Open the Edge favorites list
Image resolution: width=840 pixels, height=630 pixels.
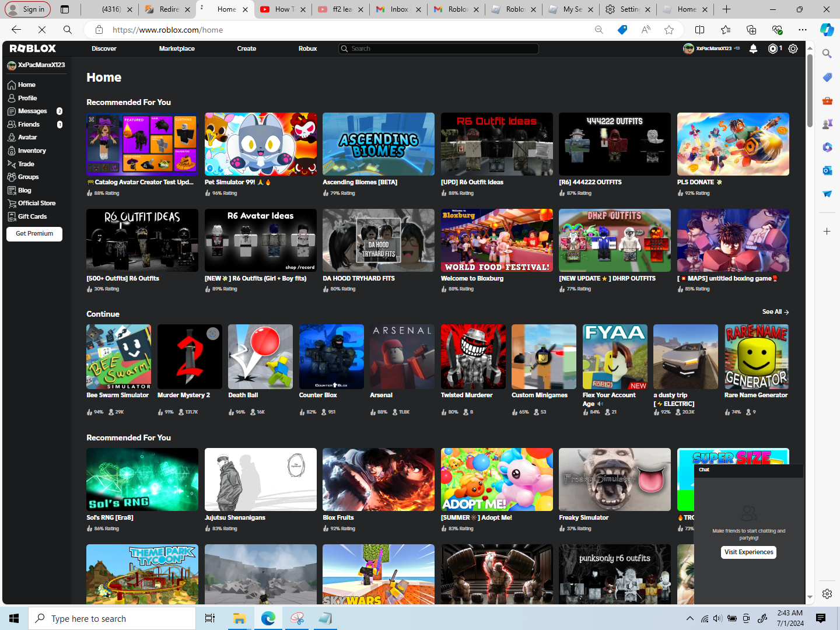726,30
